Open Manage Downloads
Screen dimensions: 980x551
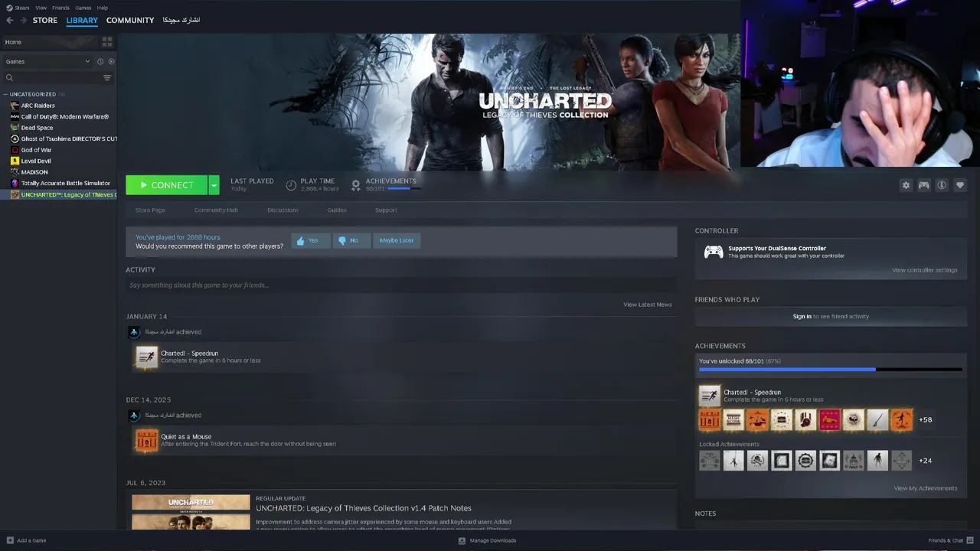point(488,540)
